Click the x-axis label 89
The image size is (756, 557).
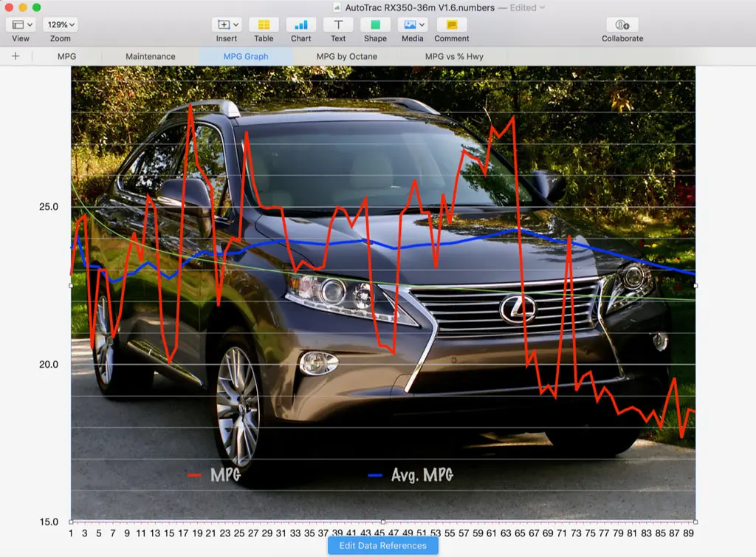pyautogui.click(x=688, y=533)
